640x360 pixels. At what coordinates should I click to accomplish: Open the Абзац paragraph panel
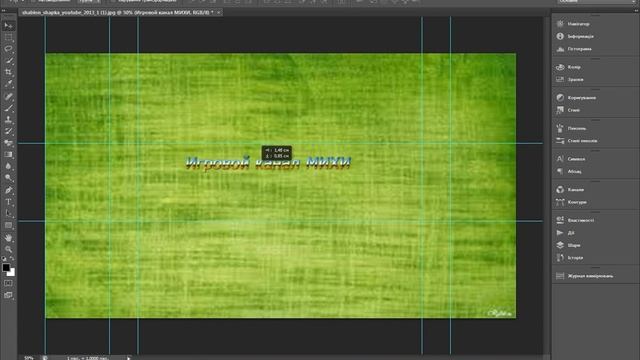click(x=570, y=171)
